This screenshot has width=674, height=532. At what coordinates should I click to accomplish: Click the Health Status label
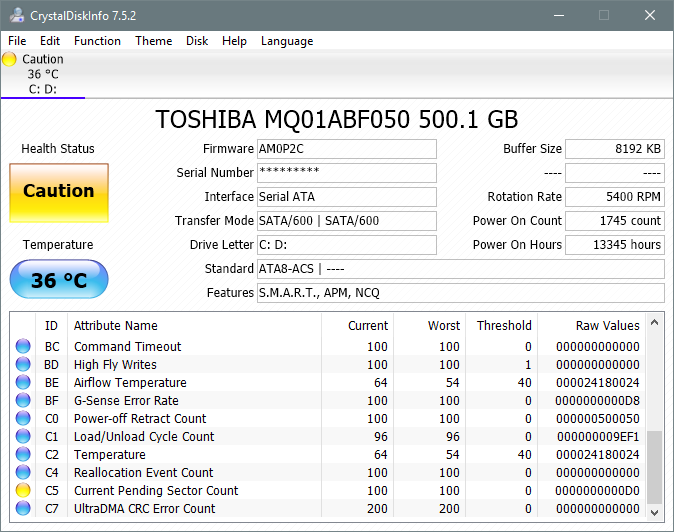tap(58, 149)
